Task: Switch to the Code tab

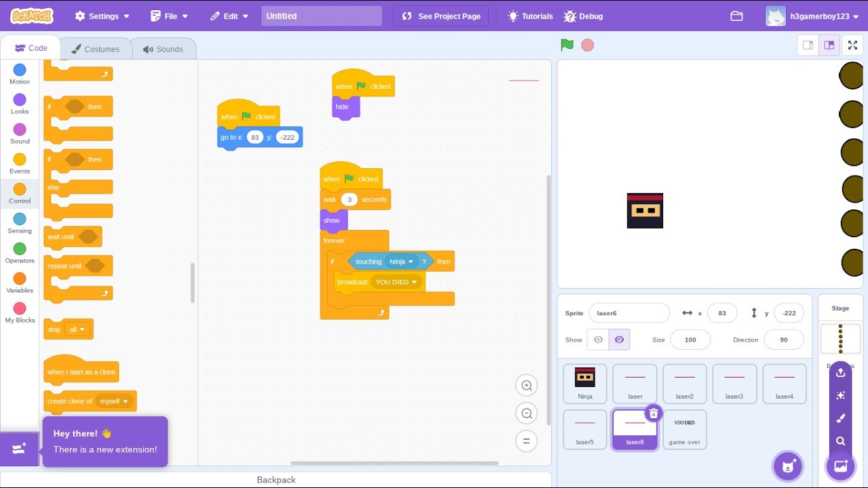Action: click(x=31, y=48)
